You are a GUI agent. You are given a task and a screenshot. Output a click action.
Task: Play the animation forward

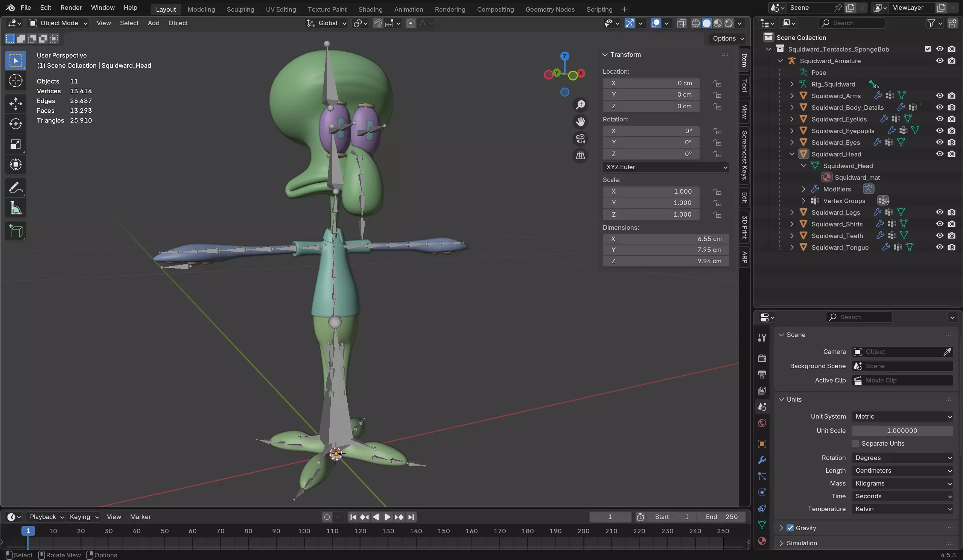(387, 517)
